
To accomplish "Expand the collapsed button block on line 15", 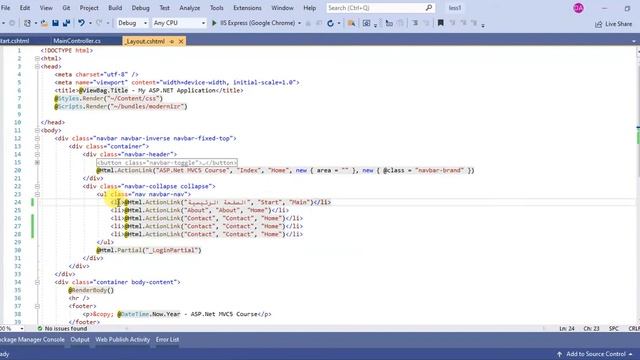I will coord(37,162).
